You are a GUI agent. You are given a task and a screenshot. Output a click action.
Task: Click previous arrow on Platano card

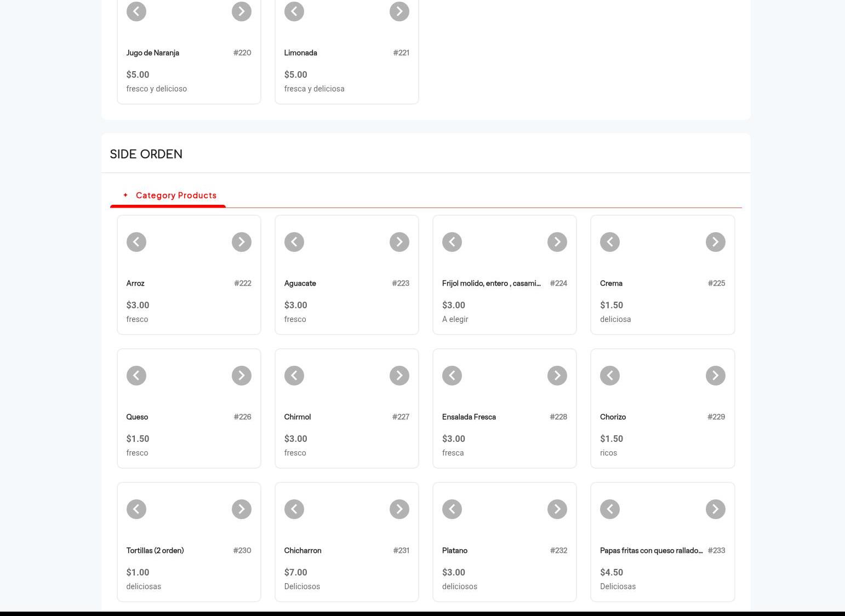(x=452, y=509)
